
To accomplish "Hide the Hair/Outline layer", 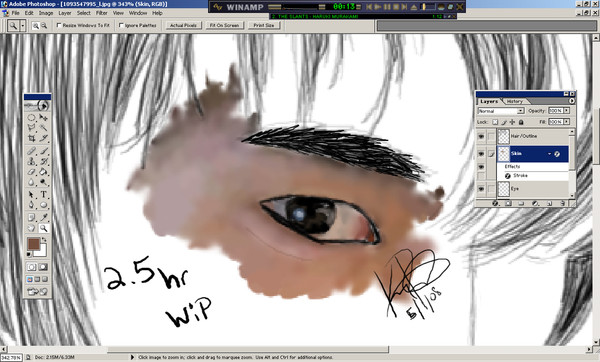I will click(481, 137).
